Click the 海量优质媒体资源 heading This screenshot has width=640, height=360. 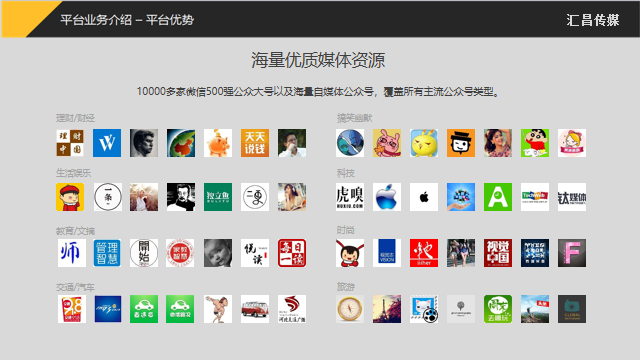(x=318, y=60)
